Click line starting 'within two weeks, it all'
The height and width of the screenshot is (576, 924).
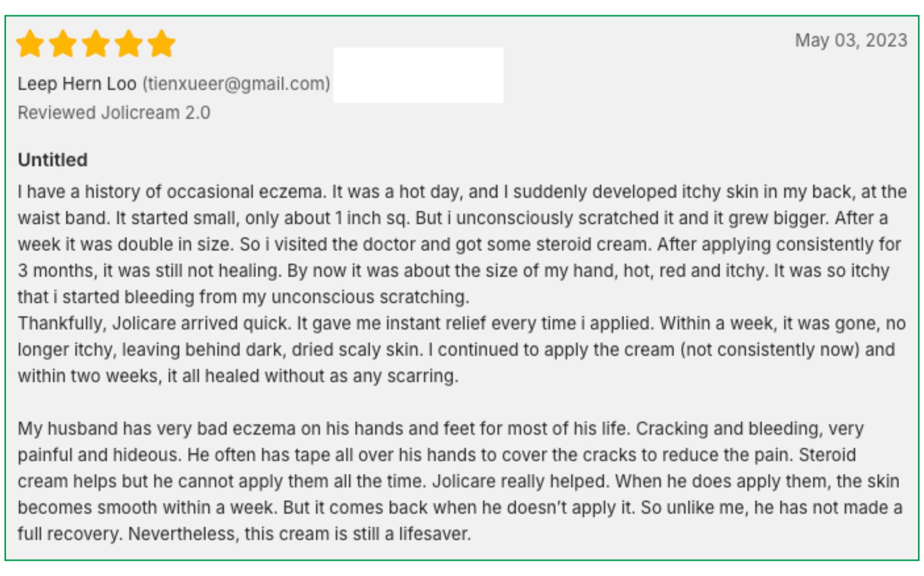(238, 376)
